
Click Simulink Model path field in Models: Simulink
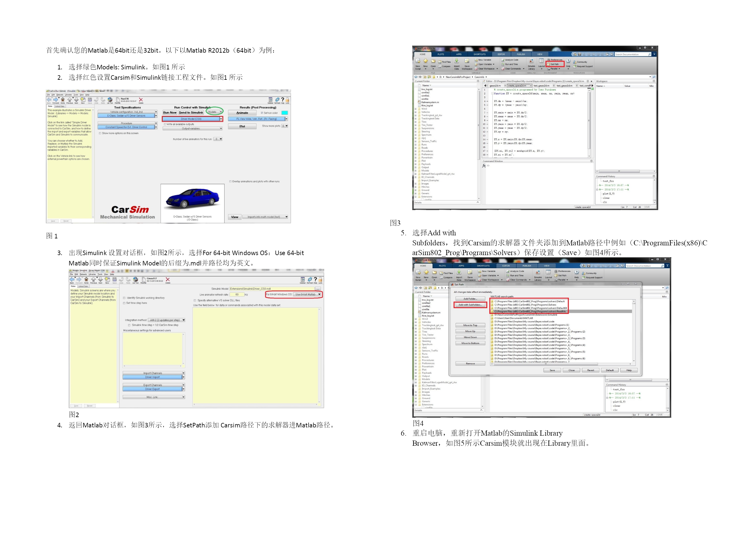click(272, 289)
